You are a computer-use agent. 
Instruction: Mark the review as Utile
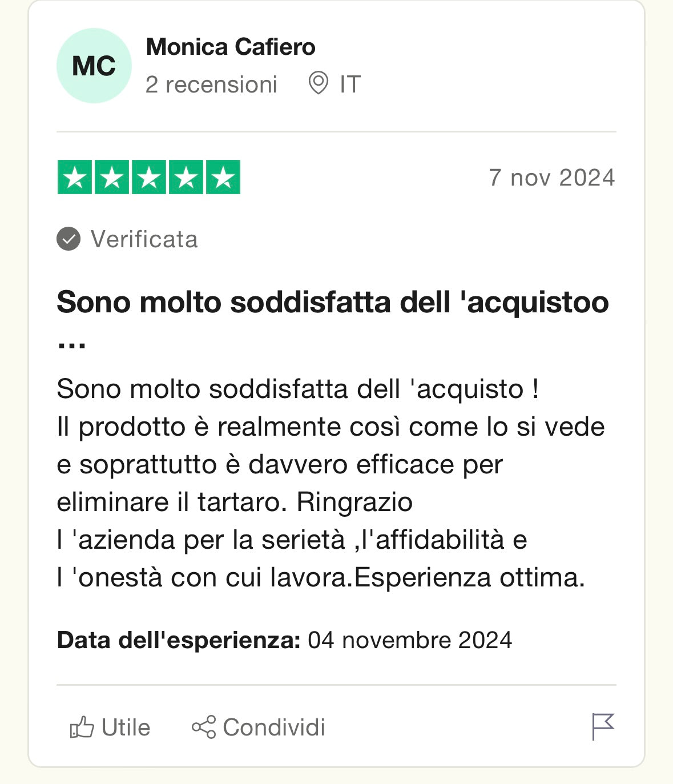tap(126, 727)
